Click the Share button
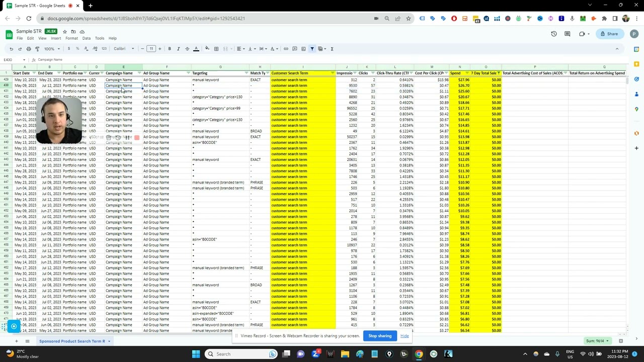This screenshot has width=644, height=362. (609, 34)
